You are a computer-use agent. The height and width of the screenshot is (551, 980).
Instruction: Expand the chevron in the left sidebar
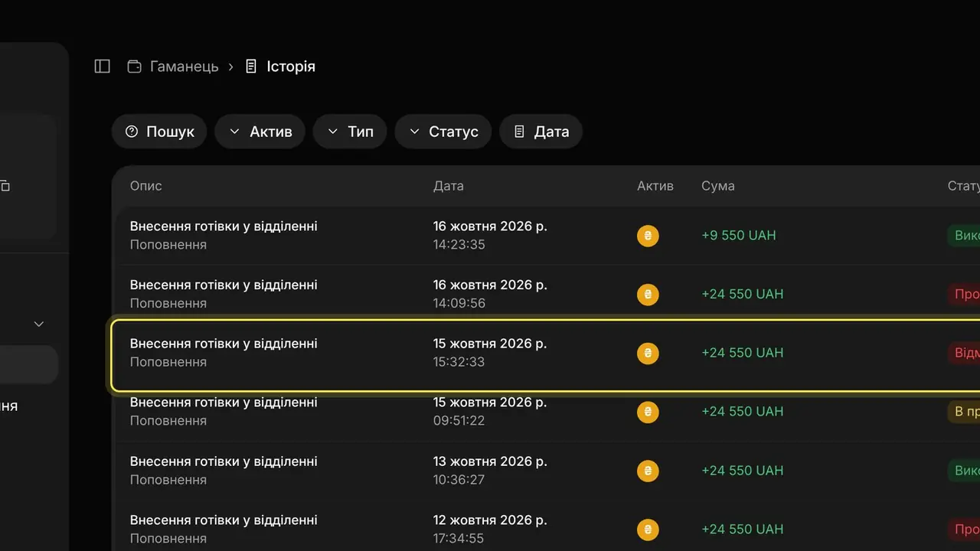pyautogui.click(x=39, y=324)
